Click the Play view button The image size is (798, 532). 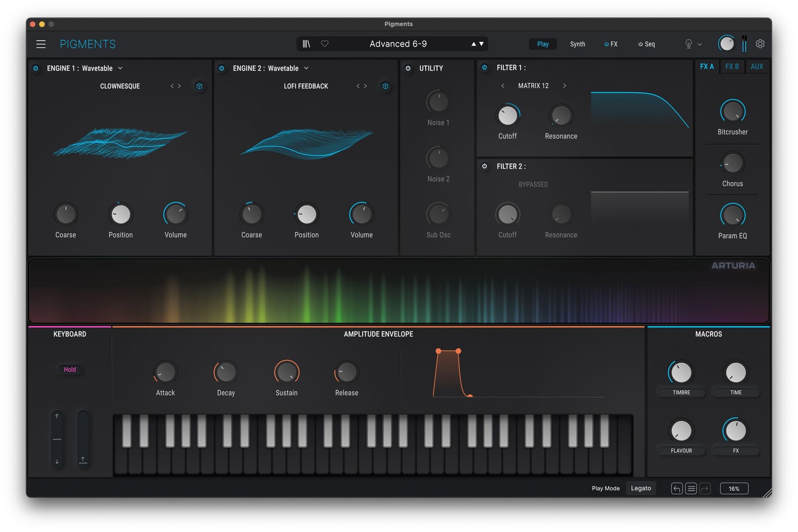[543, 44]
